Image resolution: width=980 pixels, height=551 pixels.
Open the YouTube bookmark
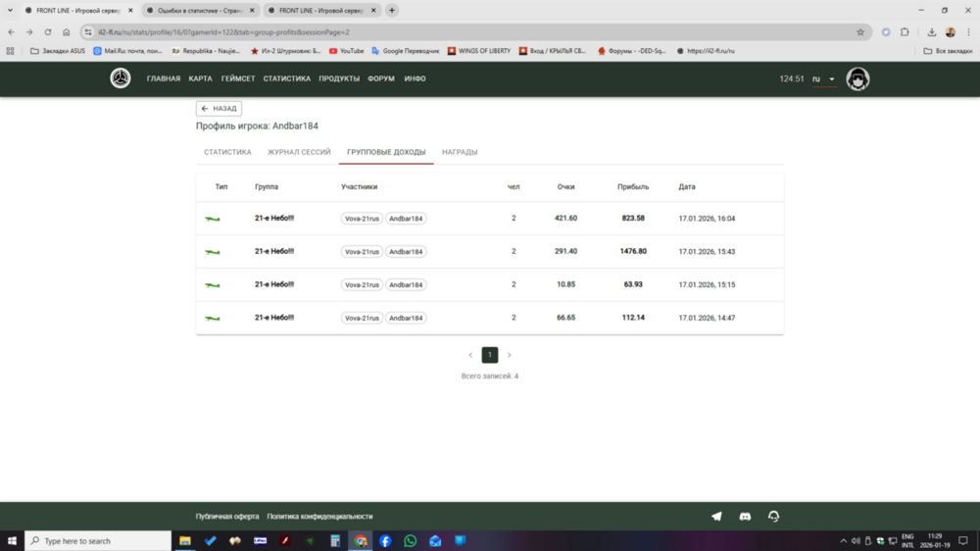tap(346, 51)
